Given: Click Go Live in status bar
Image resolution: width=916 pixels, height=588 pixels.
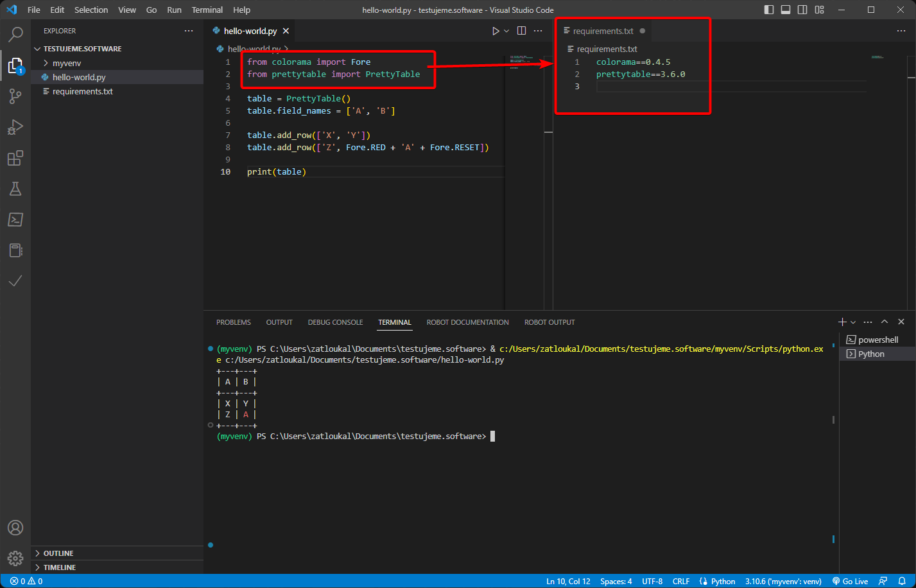Looking at the screenshot, I should (x=850, y=581).
